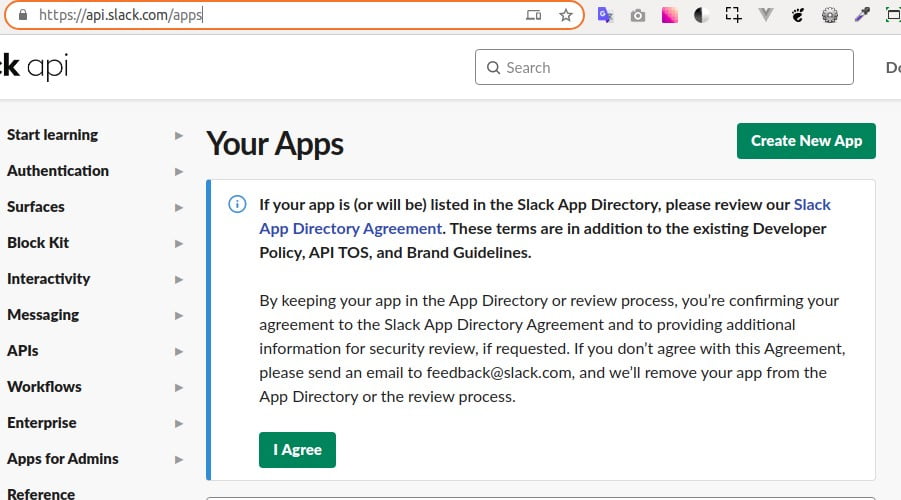Click the info icon in the notice
This screenshot has height=500, width=901.
237,204
